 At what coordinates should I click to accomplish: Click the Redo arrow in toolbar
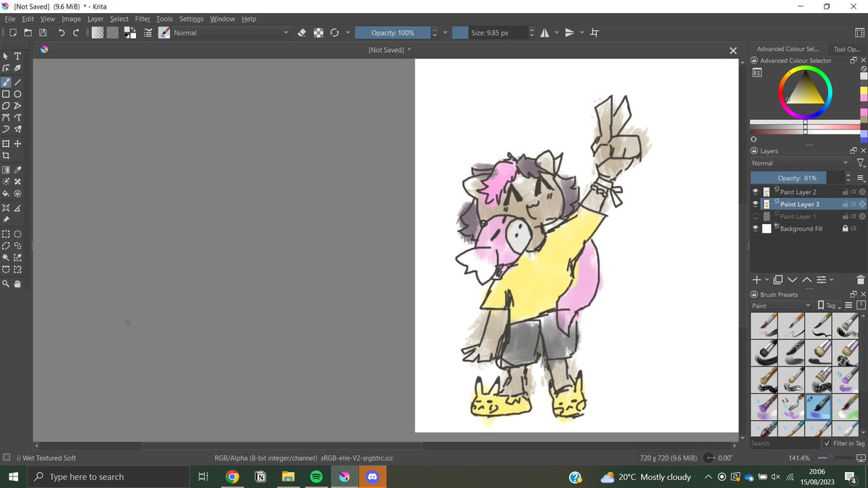pyautogui.click(x=76, y=33)
